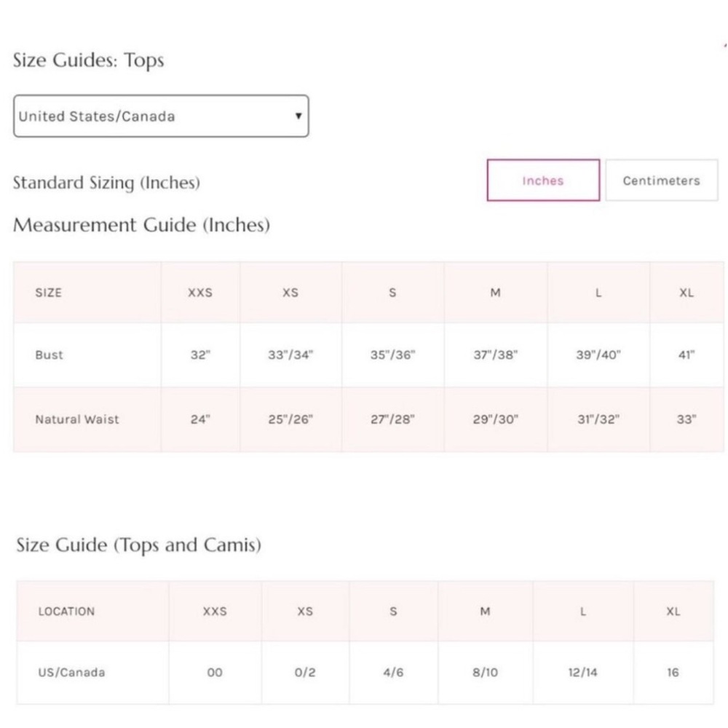Click the 35"/36" bust value for S
Screen dimensions: 728x728
pyautogui.click(x=392, y=355)
